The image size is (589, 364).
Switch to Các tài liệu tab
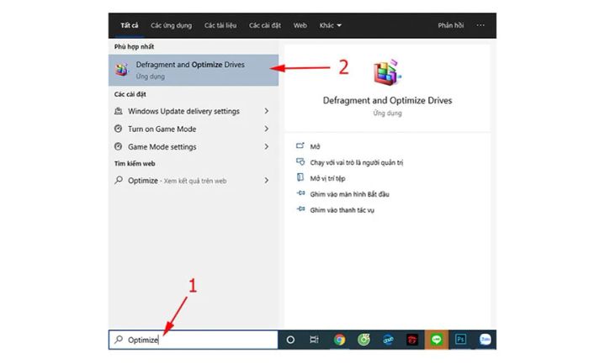click(220, 25)
